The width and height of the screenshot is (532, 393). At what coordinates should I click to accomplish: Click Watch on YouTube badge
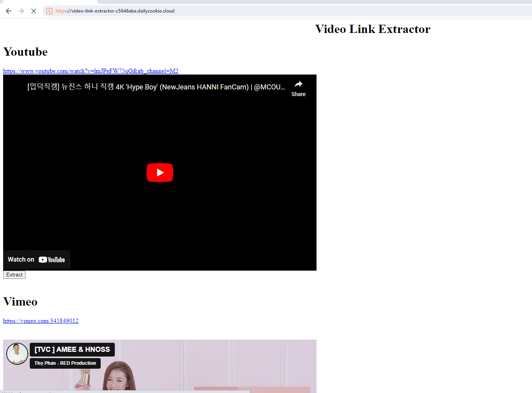(37, 260)
